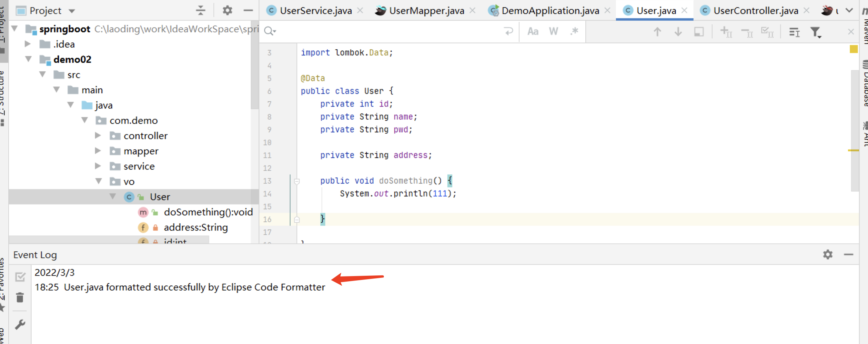Open Event Log wrench settings
The image size is (868, 344).
[20, 324]
